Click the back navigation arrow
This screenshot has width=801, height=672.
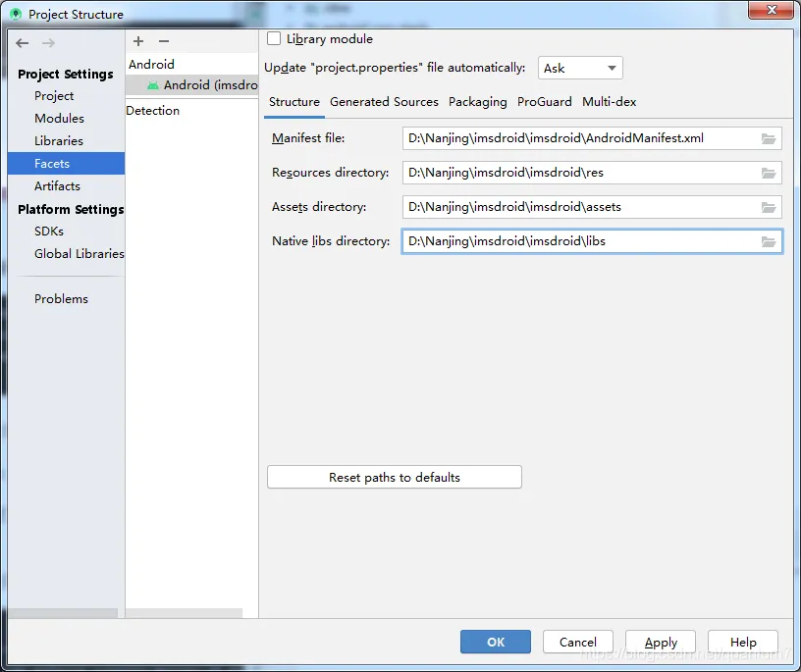tap(22, 43)
